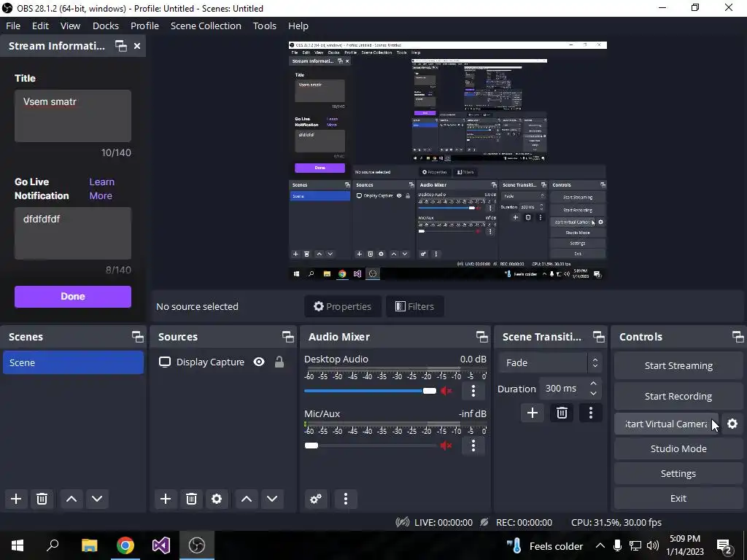Open virtual camera settings gear
The height and width of the screenshot is (560, 747).
[732, 424]
